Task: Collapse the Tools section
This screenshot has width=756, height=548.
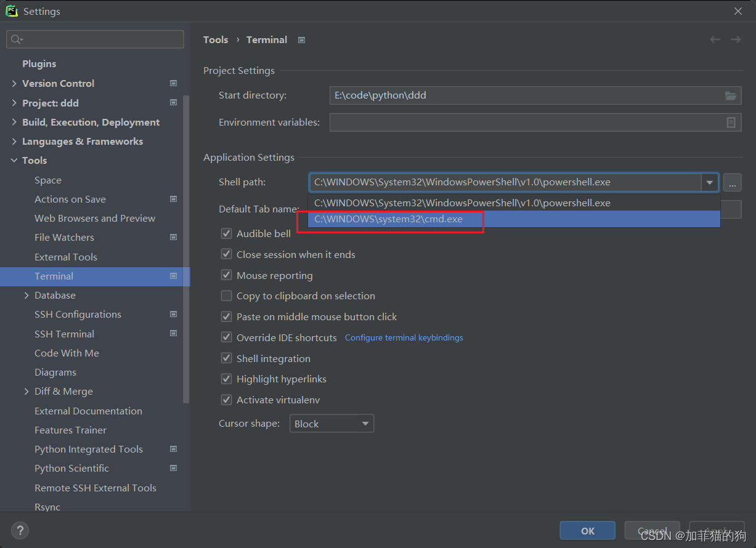Action: click(14, 160)
